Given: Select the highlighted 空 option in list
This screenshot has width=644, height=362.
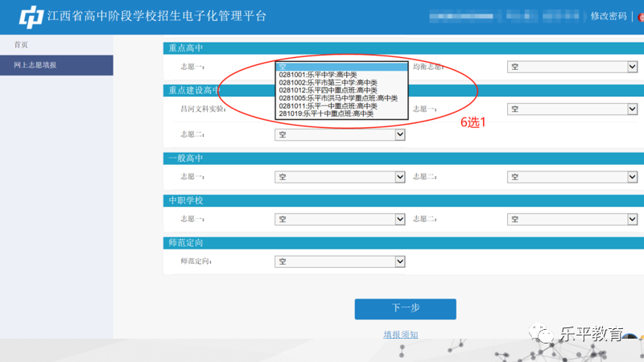Looking at the screenshot, I should tap(341, 67).
